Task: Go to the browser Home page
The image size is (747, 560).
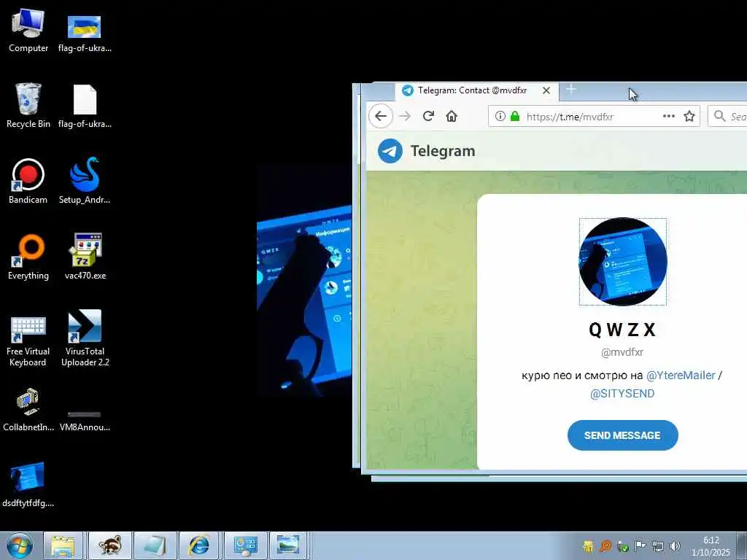Action: coord(452,116)
